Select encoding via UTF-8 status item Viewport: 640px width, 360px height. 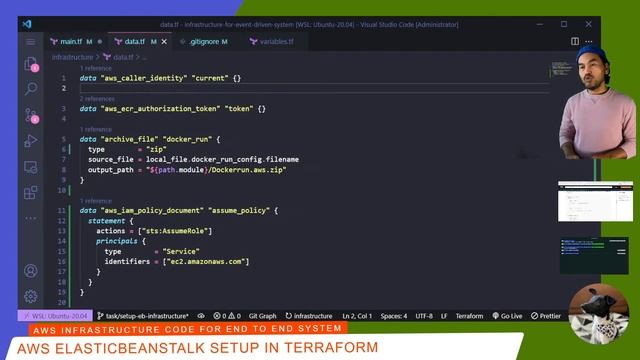[424, 316]
